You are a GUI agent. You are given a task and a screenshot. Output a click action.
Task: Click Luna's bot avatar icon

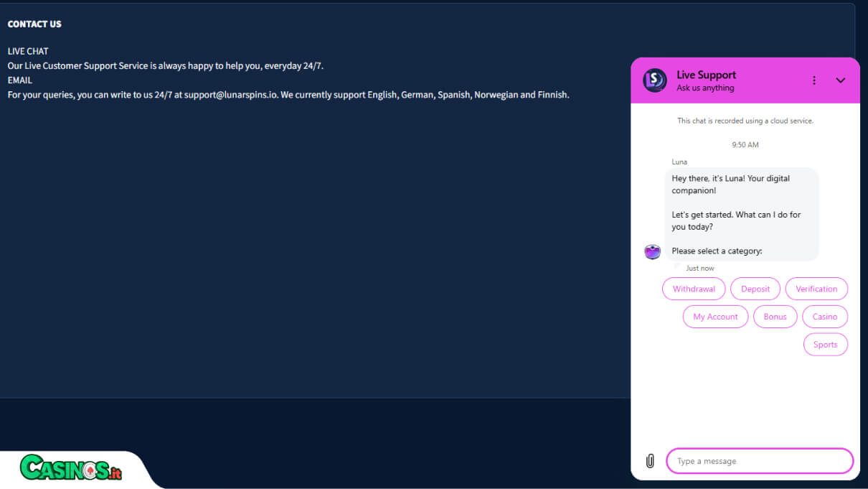pos(652,251)
